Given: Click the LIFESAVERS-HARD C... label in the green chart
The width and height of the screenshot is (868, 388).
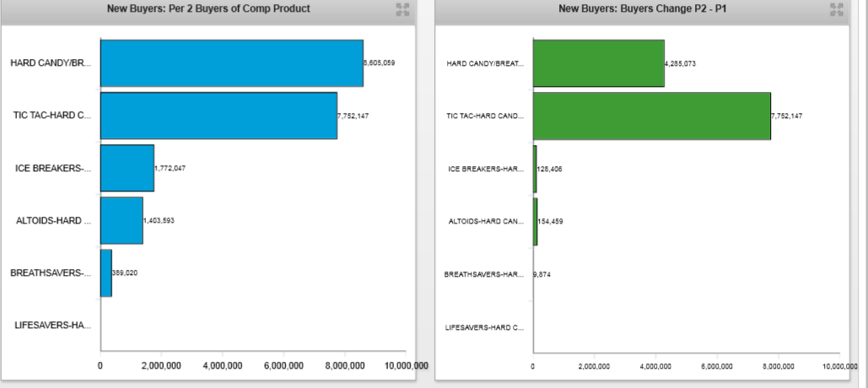Looking at the screenshot, I should pos(484,327).
